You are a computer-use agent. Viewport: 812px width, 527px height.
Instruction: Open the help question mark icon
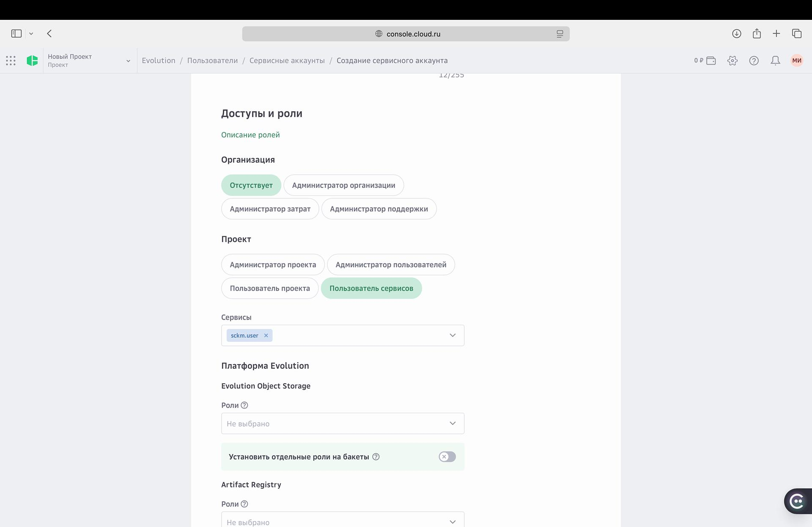pos(754,60)
